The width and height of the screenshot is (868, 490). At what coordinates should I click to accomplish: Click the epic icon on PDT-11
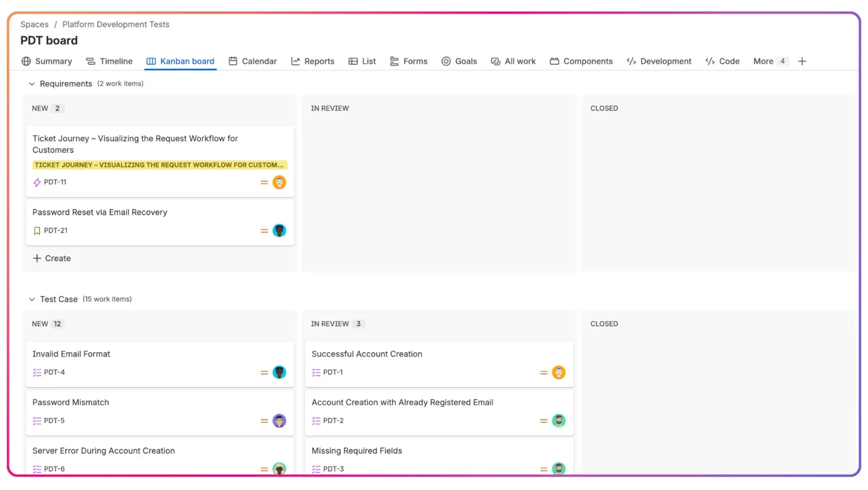36,182
